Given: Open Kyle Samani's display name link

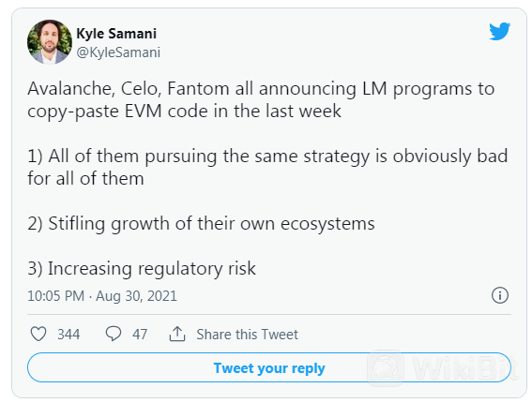Looking at the screenshot, I should point(116,34).
